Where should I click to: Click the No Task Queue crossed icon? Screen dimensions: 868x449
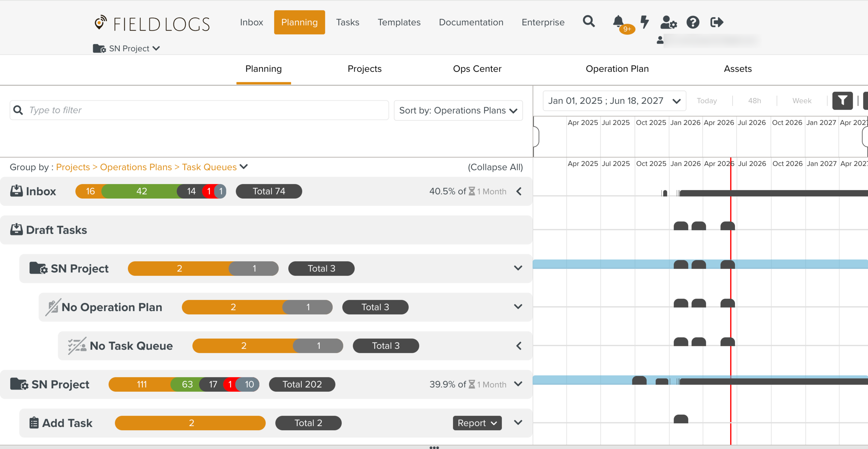[x=77, y=346]
